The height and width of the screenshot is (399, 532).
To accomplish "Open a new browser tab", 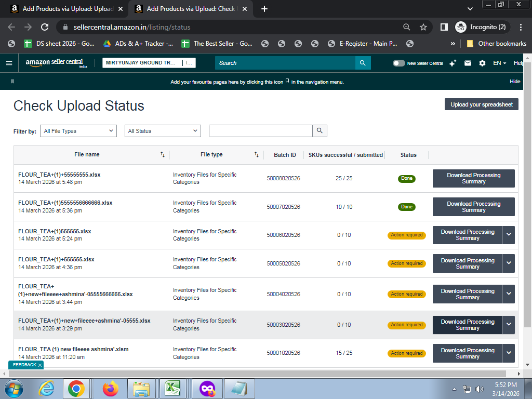I will tap(264, 9).
